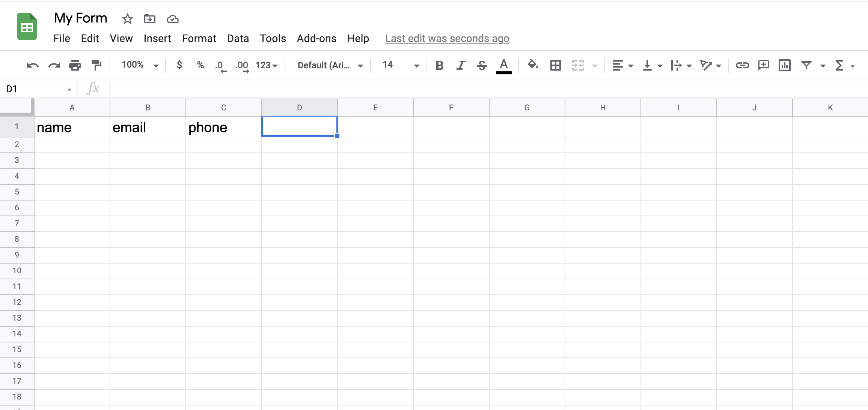Click the Text color icon
The image size is (868, 410).
click(504, 65)
